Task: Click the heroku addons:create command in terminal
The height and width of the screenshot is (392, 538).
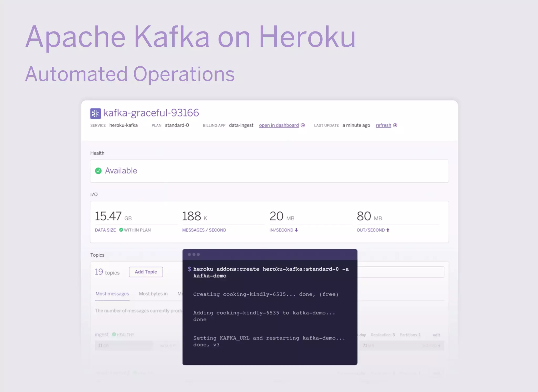Action: 271,272
